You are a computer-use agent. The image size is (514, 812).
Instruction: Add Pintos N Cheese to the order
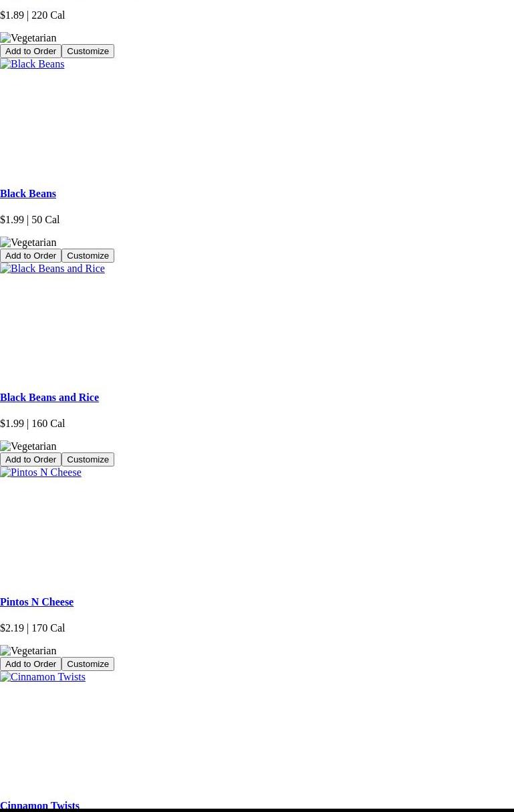point(31,664)
